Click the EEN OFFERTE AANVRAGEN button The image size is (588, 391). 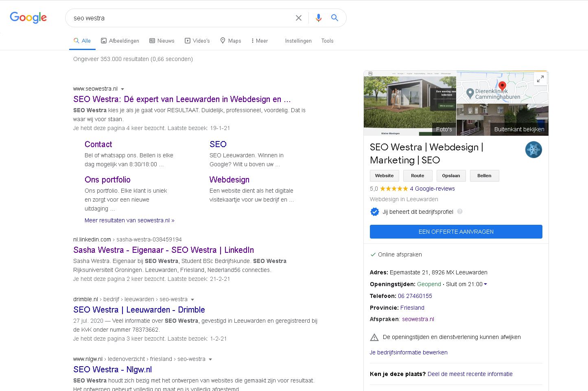point(456,232)
